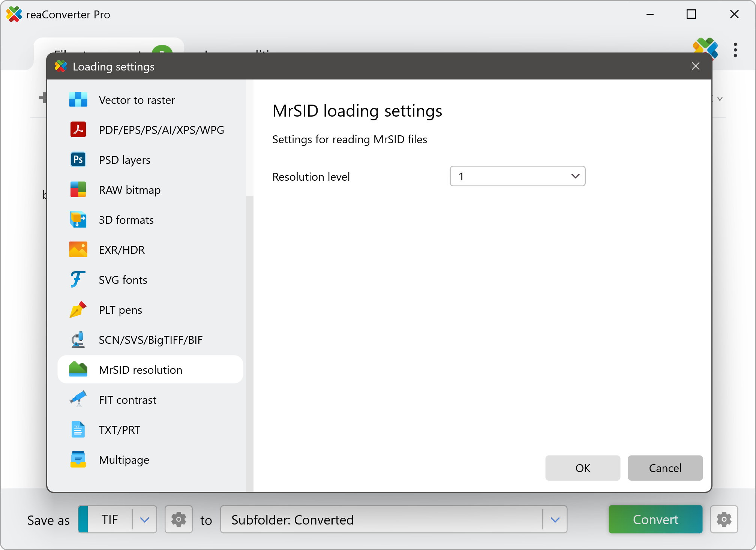Click the PLT pens nib icon

[x=78, y=310]
